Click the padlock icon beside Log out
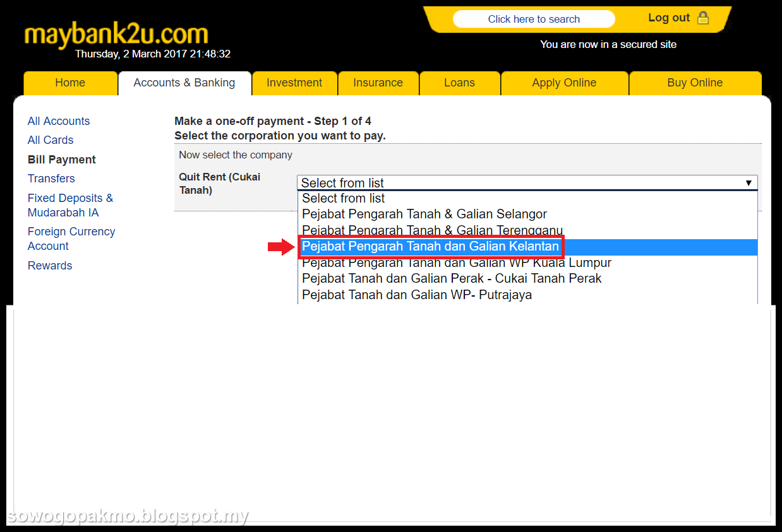 click(702, 18)
